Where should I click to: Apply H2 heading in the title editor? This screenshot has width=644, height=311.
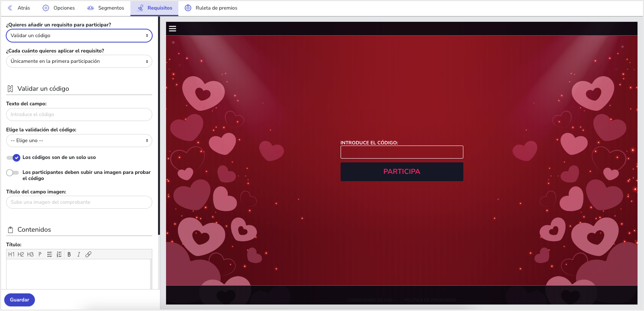(x=21, y=254)
